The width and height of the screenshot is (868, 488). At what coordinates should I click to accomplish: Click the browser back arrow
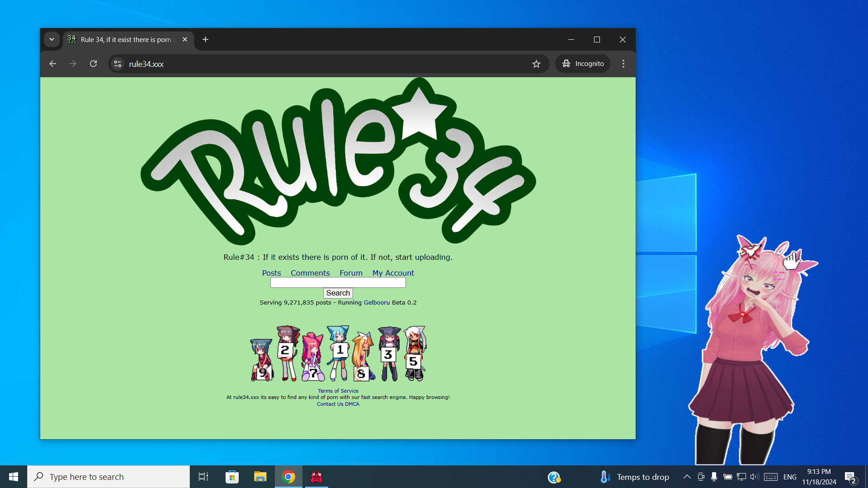[x=53, y=64]
